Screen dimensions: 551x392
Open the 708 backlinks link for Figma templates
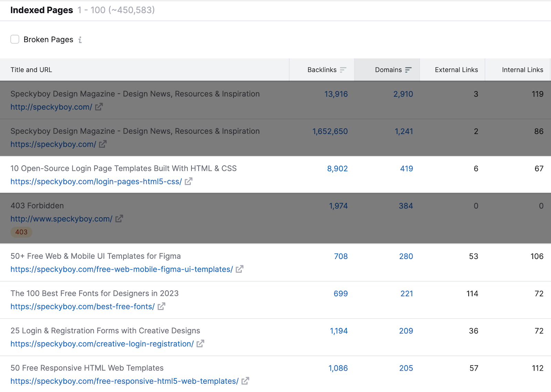pyautogui.click(x=341, y=256)
